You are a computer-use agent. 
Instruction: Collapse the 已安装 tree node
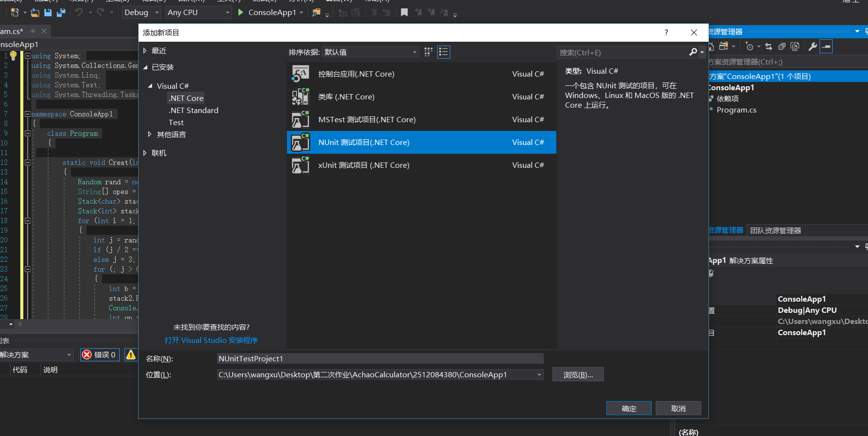point(145,67)
